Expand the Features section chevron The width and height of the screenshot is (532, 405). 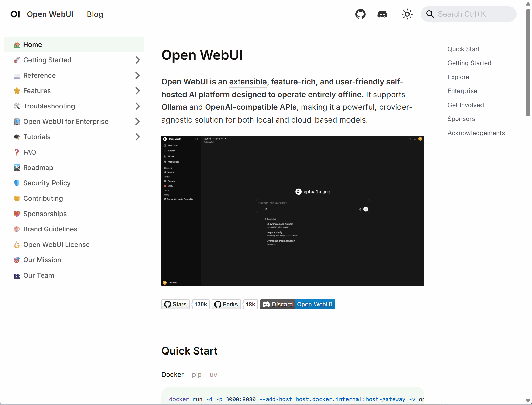(138, 91)
